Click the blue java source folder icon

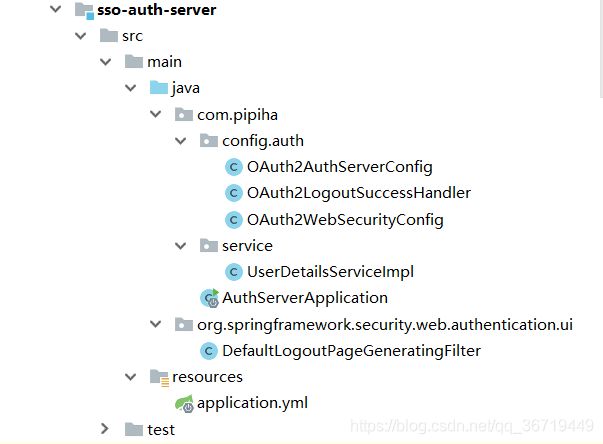click(x=159, y=88)
